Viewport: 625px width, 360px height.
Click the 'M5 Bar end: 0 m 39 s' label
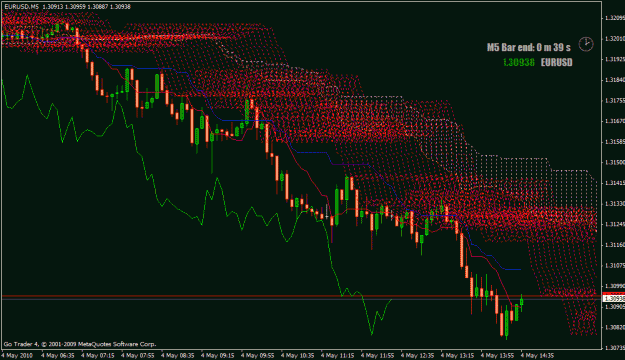[529, 47]
